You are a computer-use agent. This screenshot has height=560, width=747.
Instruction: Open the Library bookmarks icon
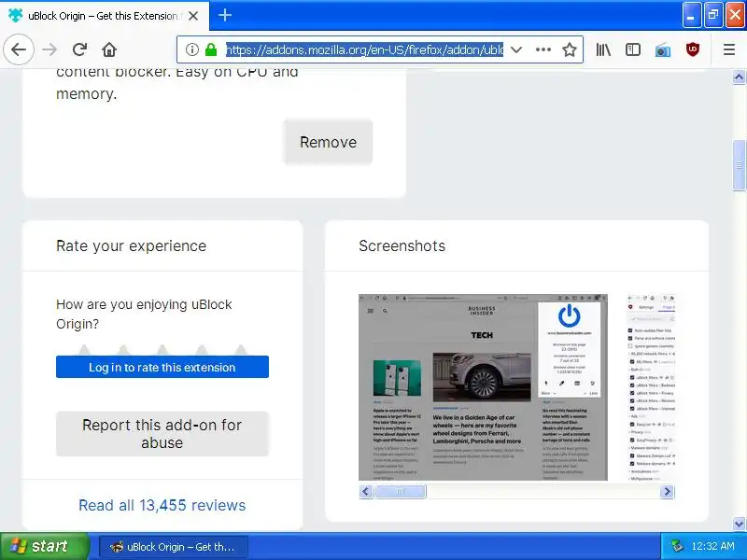[x=603, y=49]
